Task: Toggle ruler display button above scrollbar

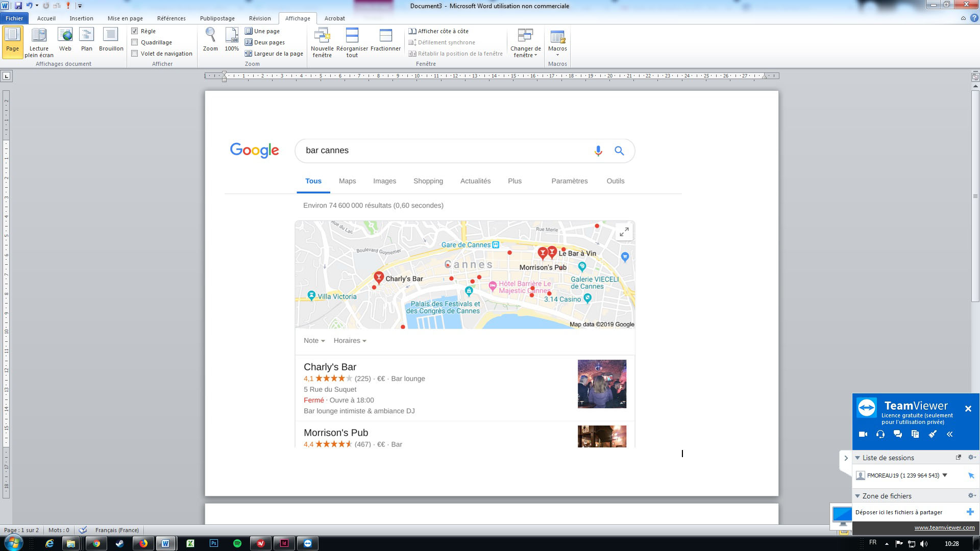Action: 975,77
